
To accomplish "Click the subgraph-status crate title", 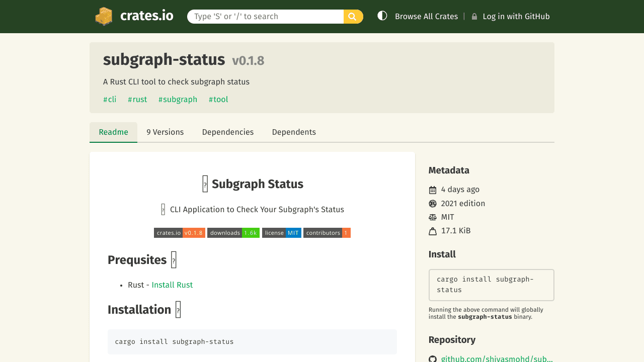I will (x=164, y=60).
